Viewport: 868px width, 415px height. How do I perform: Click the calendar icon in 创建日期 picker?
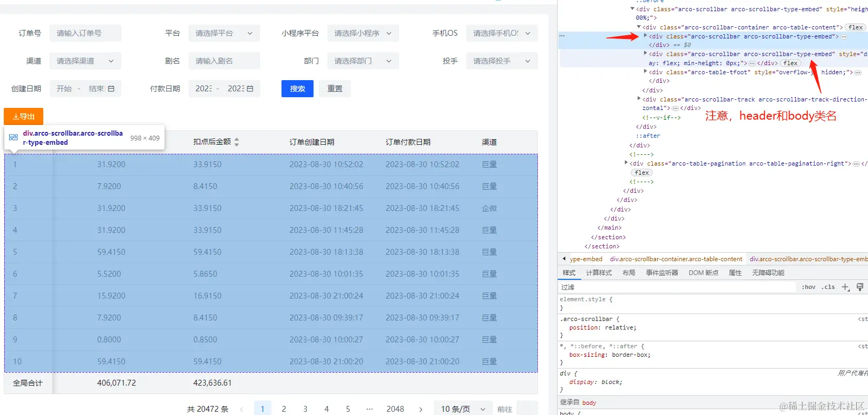111,89
